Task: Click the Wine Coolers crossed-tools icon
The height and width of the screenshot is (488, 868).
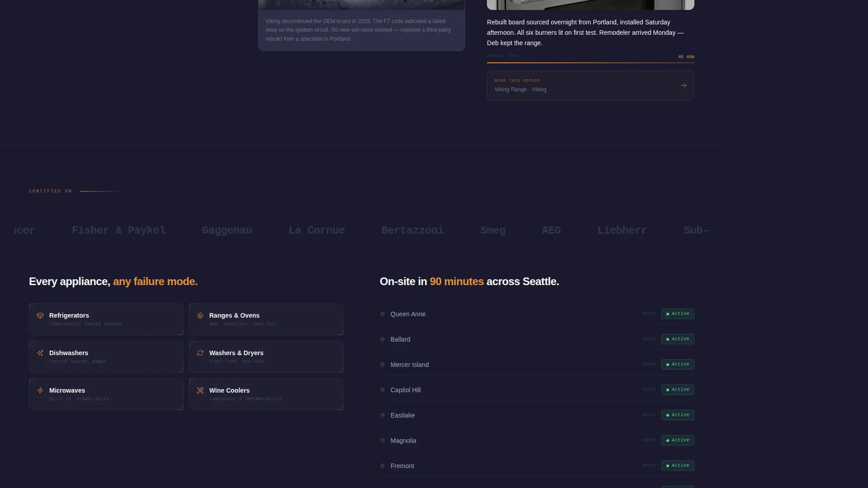Action: point(200,390)
